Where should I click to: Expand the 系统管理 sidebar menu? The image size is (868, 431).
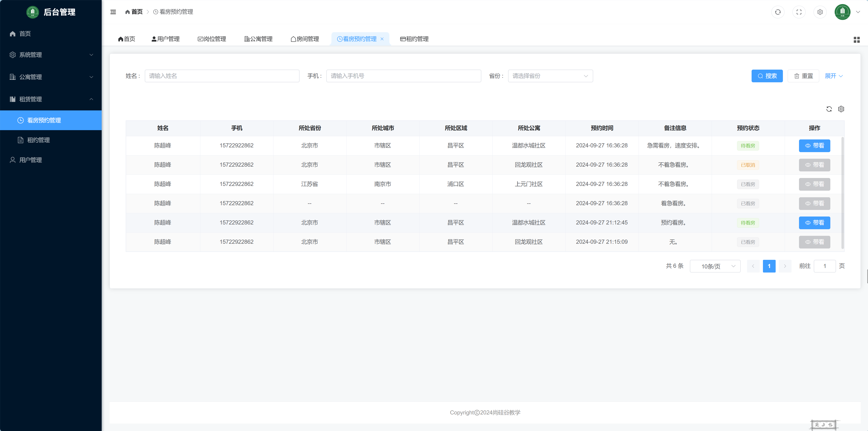coord(51,55)
